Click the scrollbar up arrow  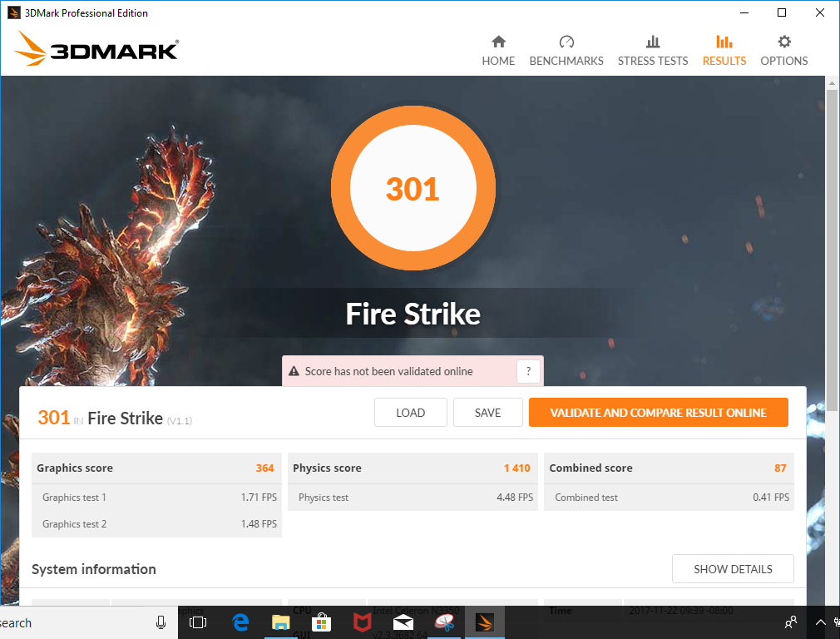pyautogui.click(x=832, y=83)
